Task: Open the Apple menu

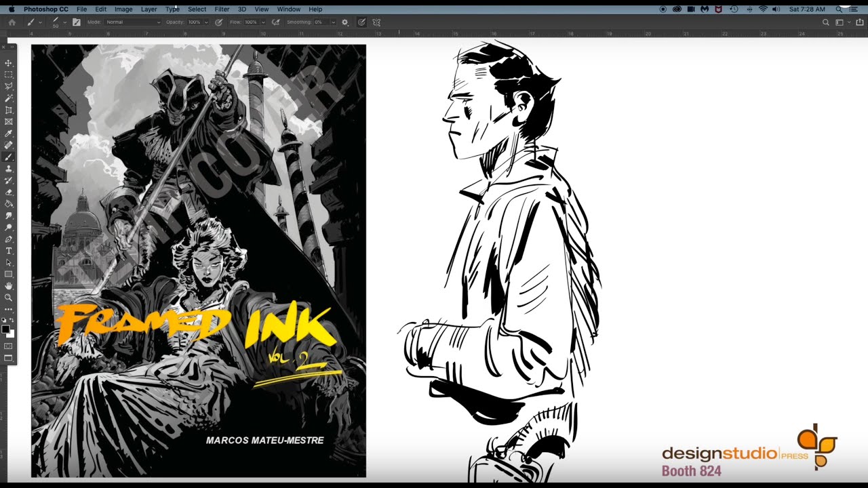Action: click(11, 9)
